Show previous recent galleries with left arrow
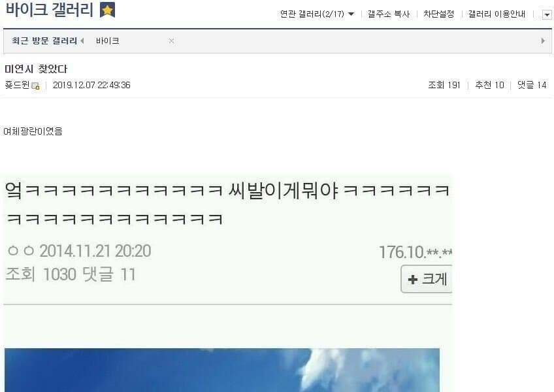The height and width of the screenshot is (392, 554). [82, 41]
